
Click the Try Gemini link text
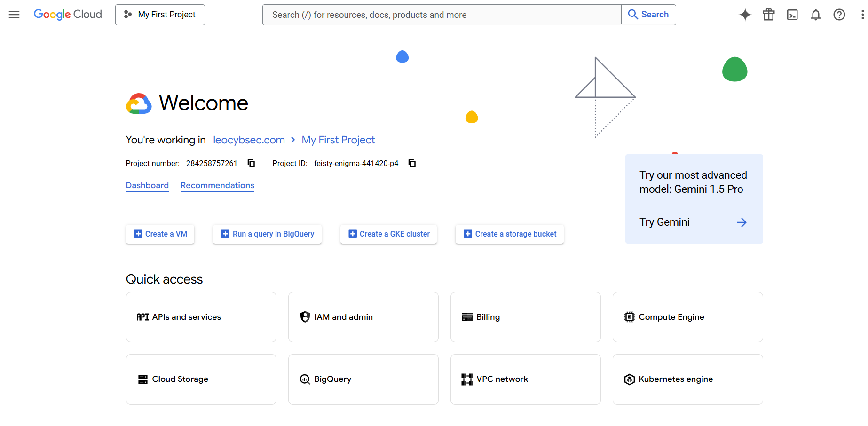coord(664,222)
